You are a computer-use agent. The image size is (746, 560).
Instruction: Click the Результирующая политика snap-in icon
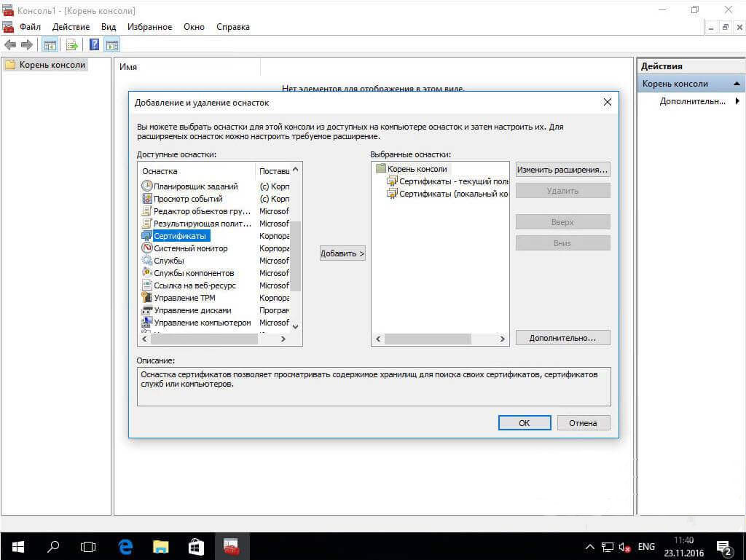click(147, 223)
